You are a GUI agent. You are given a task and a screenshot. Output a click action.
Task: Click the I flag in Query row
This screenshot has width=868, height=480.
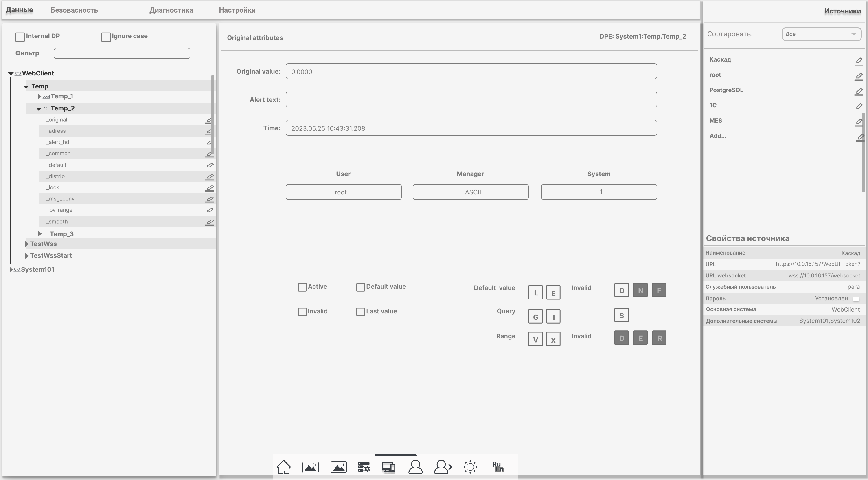click(553, 317)
